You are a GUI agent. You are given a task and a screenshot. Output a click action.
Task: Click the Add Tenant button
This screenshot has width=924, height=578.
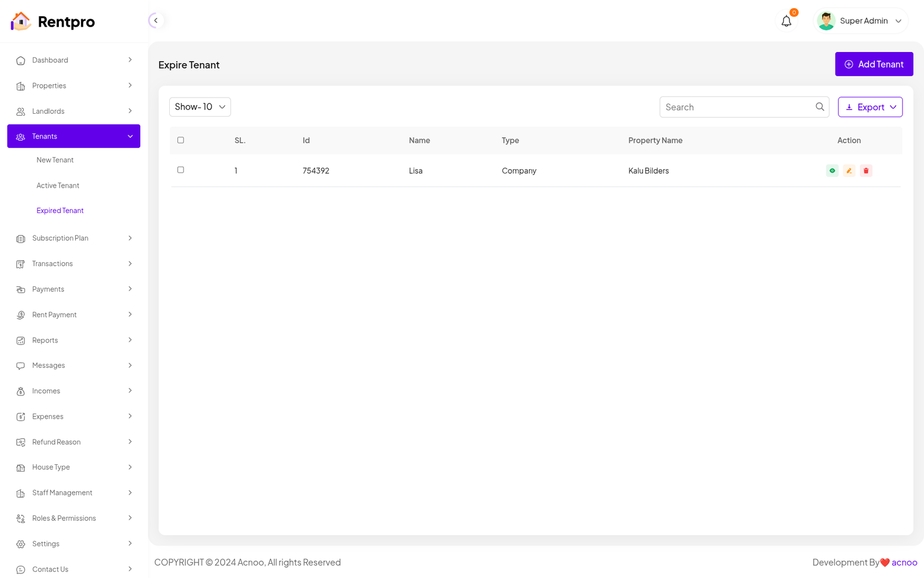(x=874, y=64)
